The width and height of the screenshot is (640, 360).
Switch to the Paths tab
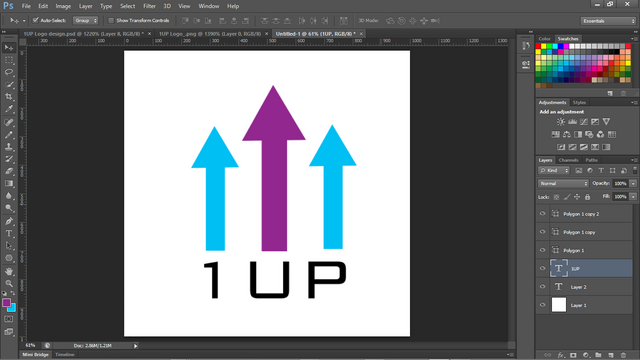(x=591, y=160)
